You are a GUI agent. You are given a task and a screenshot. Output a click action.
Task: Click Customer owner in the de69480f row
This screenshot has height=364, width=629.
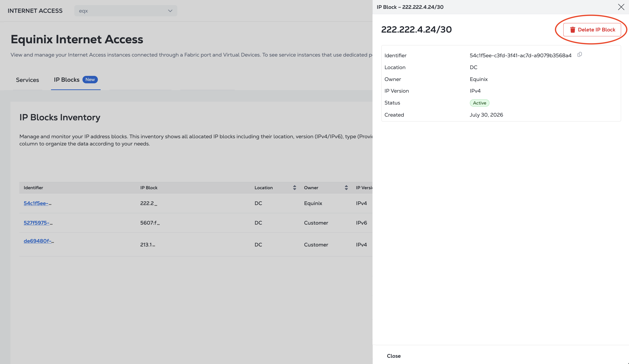point(316,245)
